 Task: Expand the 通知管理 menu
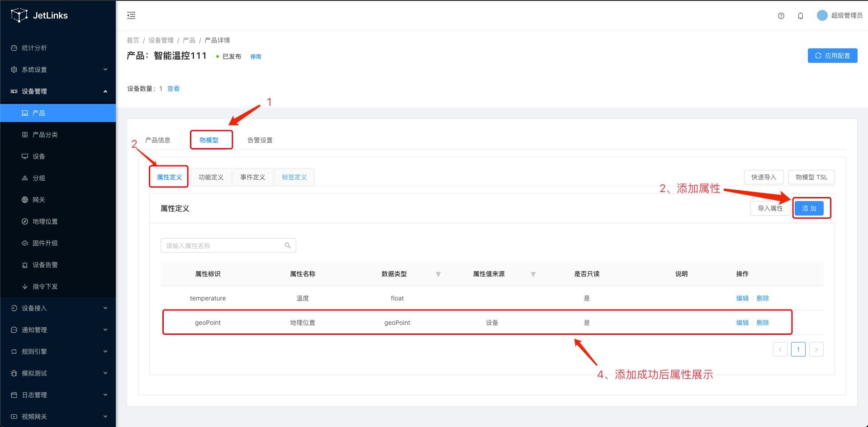tap(58, 330)
